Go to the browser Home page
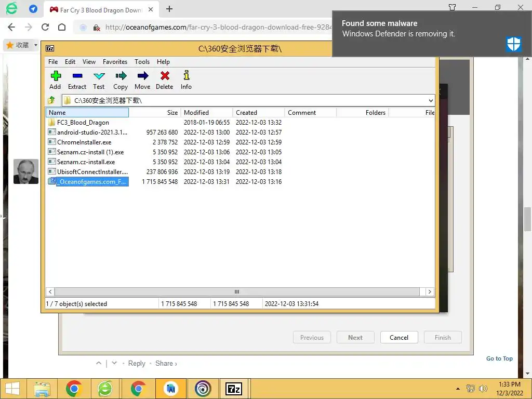Viewport: 532px width, 399px height. (62, 27)
